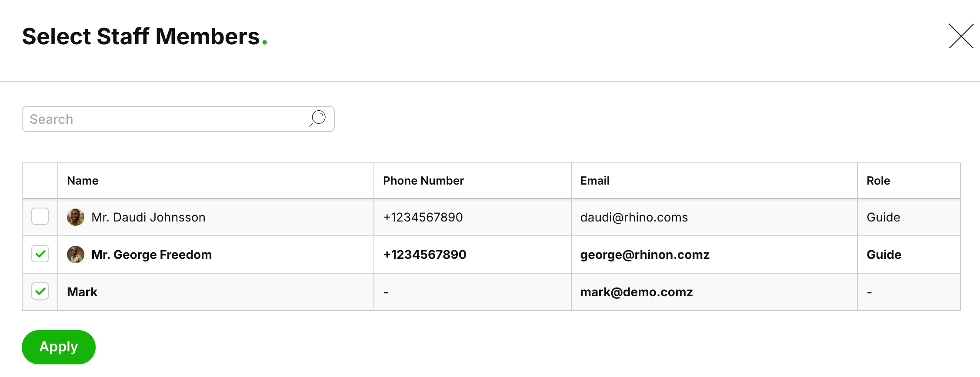Select the Mr. Daudi Johnsson name cell
The height and width of the screenshot is (377, 980).
[148, 217]
